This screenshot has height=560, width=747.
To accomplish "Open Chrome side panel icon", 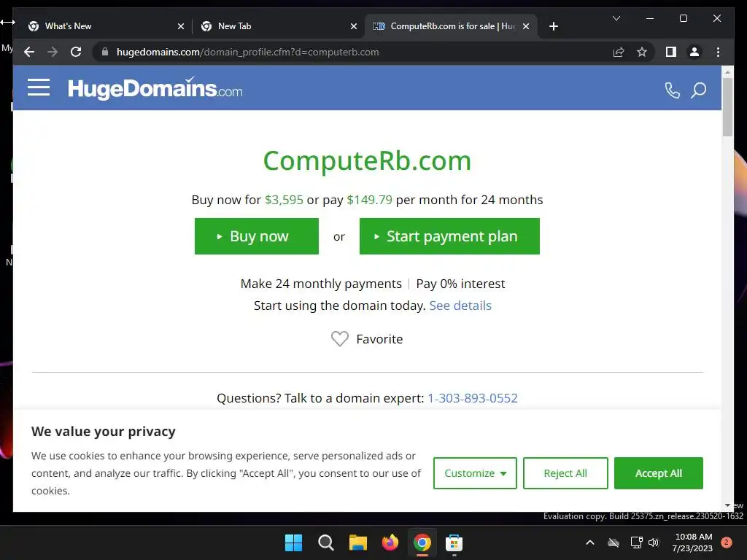I will [671, 52].
